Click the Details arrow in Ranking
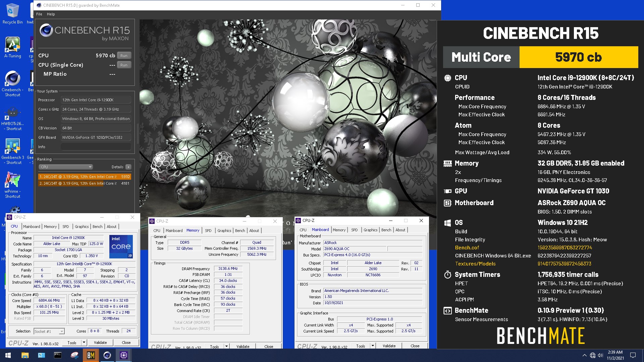644x362 pixels. click(128, 167)
